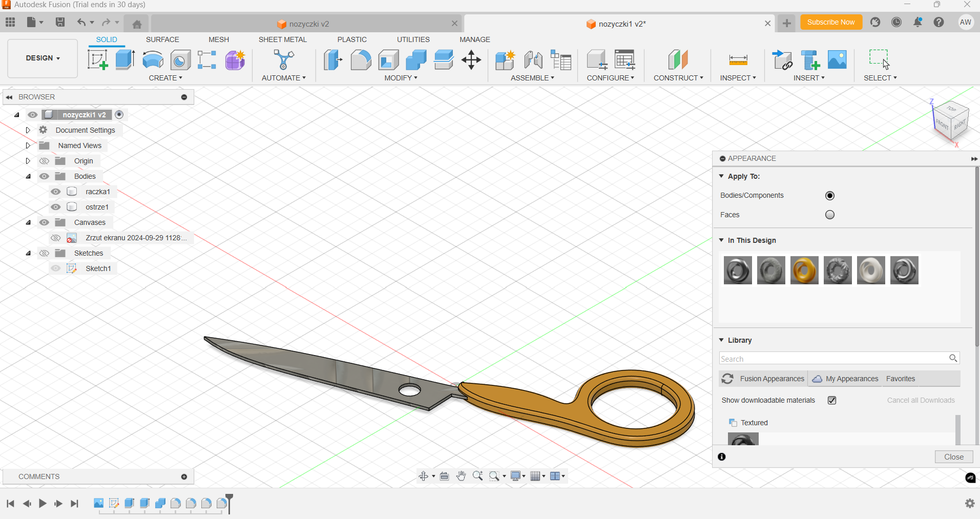
Task: Select the Pan hand tool
Action: click(x=461, y=476)
